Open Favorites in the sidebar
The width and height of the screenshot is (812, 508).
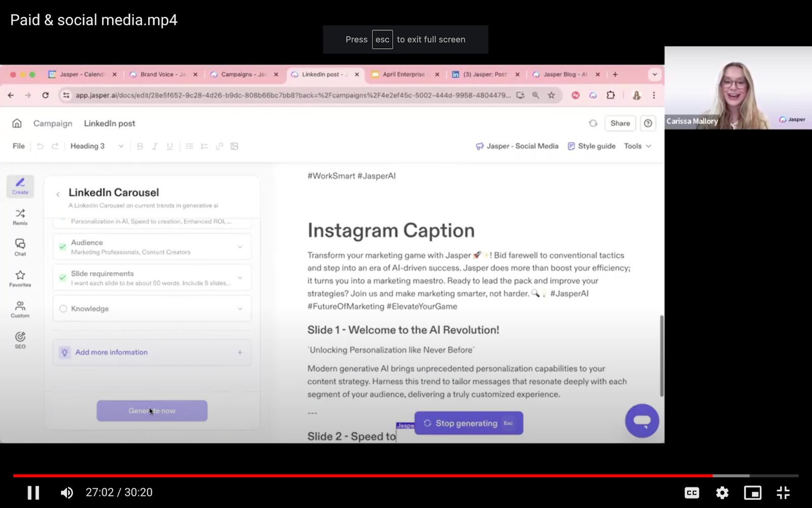(x=20, y=278)
